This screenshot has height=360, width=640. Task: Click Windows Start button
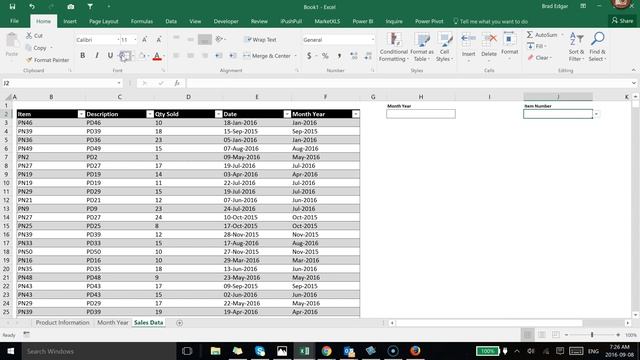11,351
